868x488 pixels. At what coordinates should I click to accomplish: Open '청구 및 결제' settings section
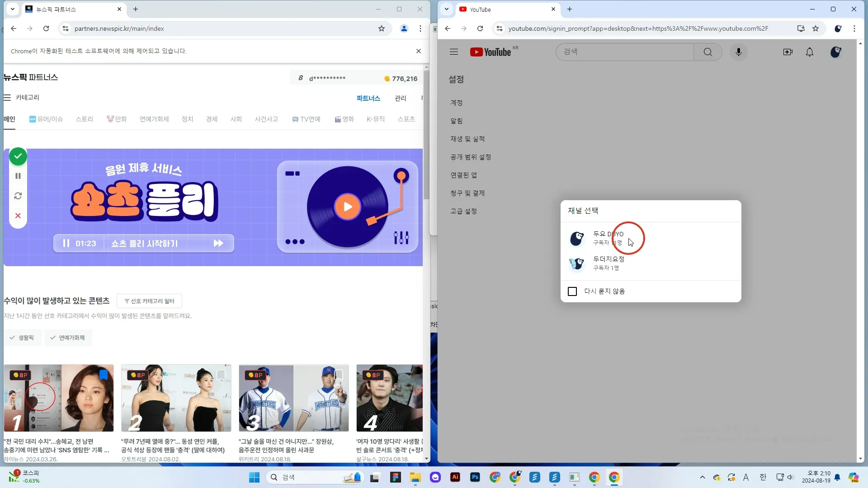tap(467, 193)
